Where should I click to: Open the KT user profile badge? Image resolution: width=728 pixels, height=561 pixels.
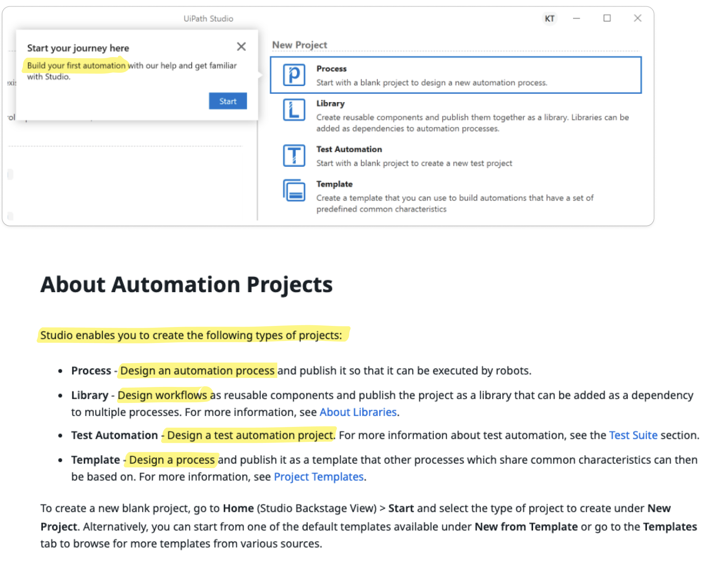(x=549, y=18)
